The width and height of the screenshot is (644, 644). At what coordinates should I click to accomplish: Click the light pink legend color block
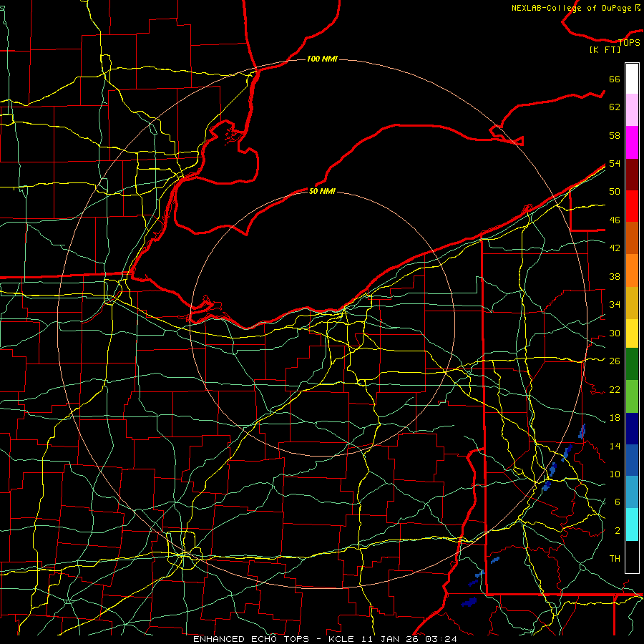tap(632, 110)
